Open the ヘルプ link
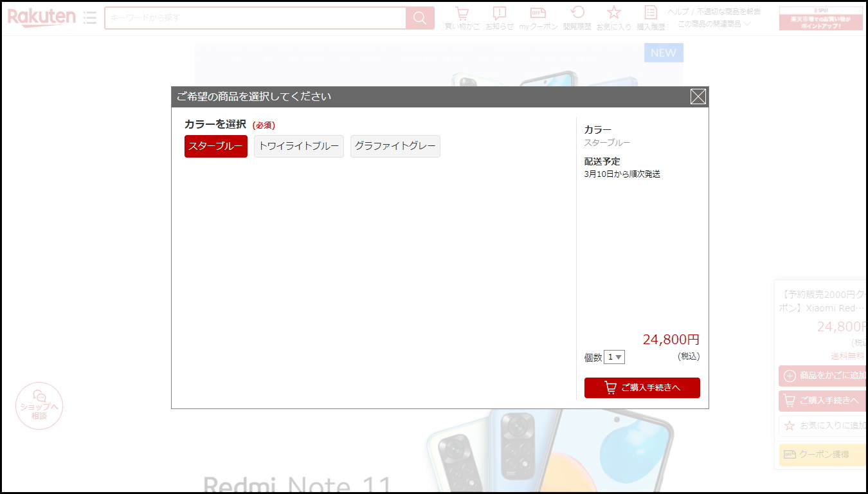 (678, 12)
